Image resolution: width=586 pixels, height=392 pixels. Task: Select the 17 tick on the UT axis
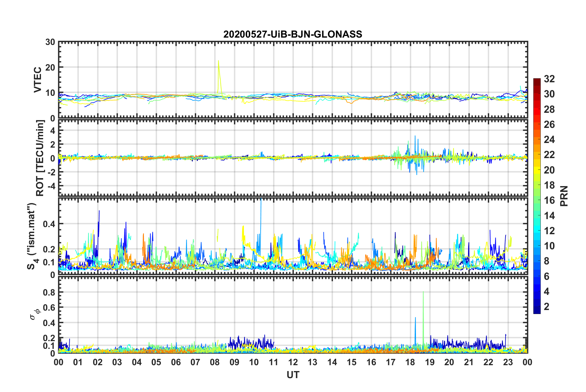tap(391, 362)
